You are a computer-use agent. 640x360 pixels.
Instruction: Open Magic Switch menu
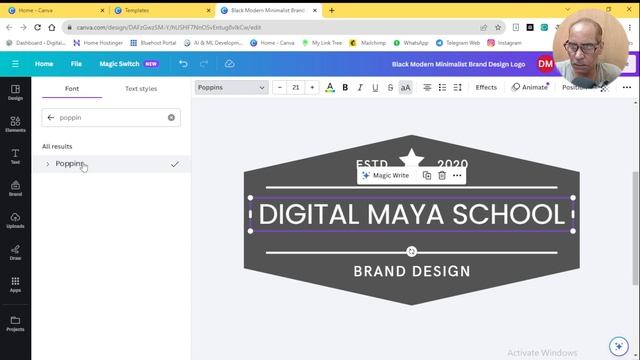129,64
